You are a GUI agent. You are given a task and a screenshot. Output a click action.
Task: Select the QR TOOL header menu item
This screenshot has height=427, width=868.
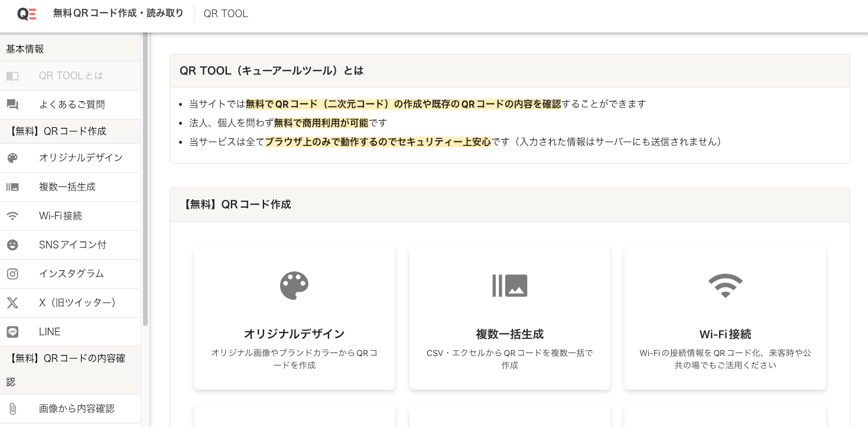pyautogui.click(x=225, y=12)
